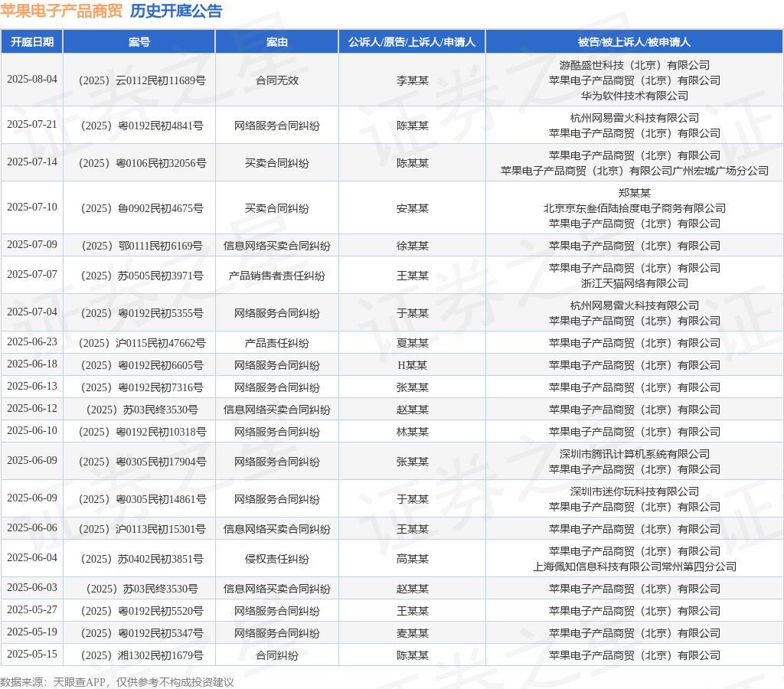Image resolution: width=784 pixels, height=689 pixels.
Task: Select date cell 2025-06-06
Action: click(32, 528)
